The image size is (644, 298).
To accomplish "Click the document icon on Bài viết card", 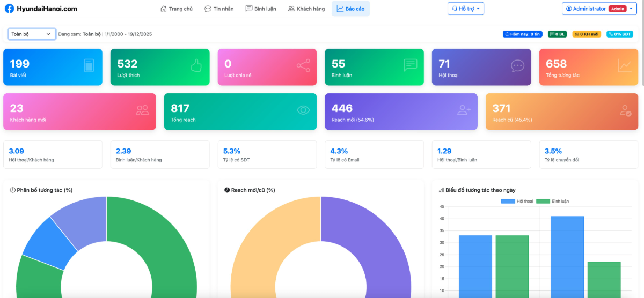I will (x=89, y=66).
